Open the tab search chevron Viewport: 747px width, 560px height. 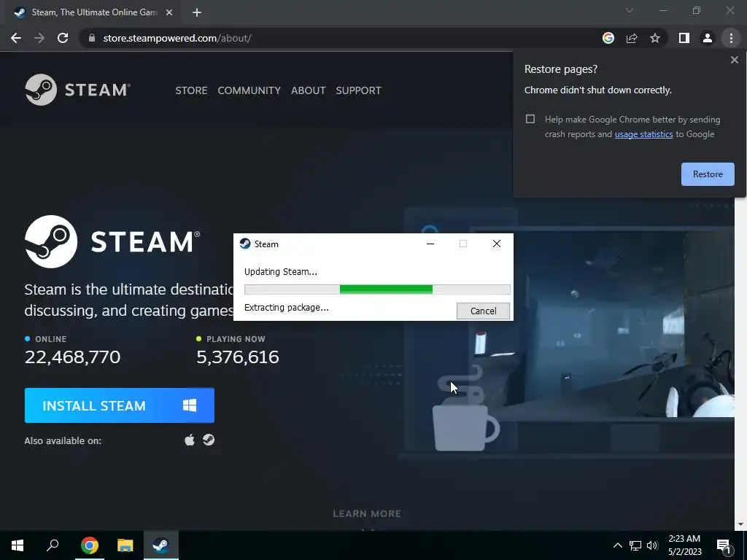tap(630, 10)
